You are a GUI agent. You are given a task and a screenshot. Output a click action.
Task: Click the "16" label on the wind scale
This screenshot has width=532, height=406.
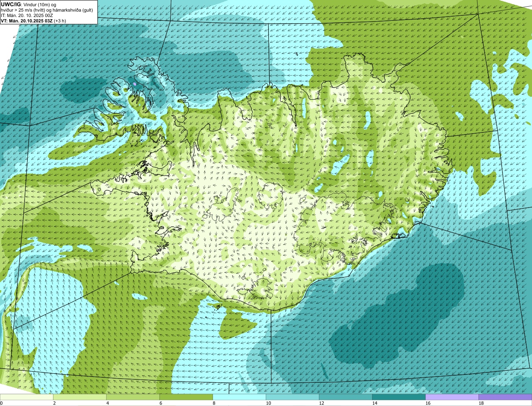pyautogui.click(x=428, y=403)
